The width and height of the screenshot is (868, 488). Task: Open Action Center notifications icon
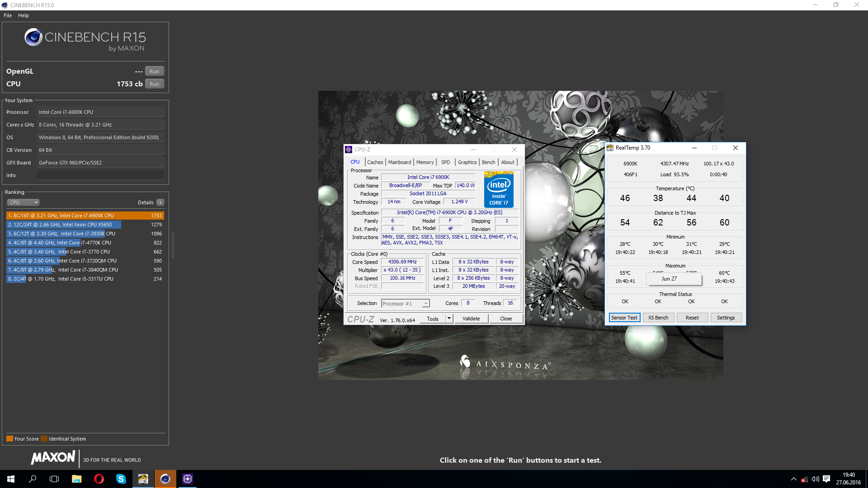pos(826,479)
